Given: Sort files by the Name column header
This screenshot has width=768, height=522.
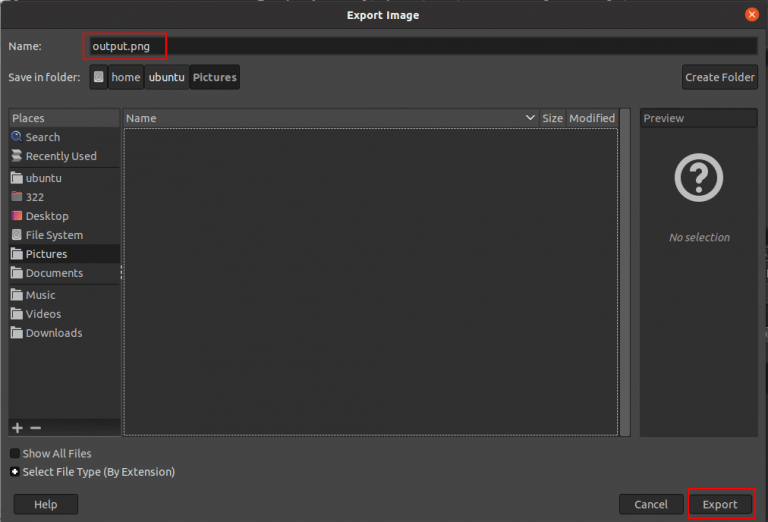Looking at the screenshot, I should pyautogui.click(x=331, y=118).
